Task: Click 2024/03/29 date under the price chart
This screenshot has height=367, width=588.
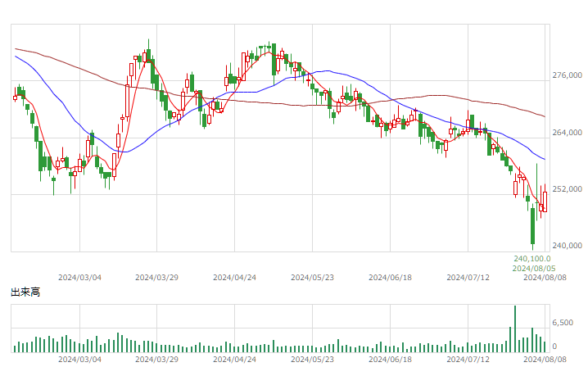Action: point(156,278)
